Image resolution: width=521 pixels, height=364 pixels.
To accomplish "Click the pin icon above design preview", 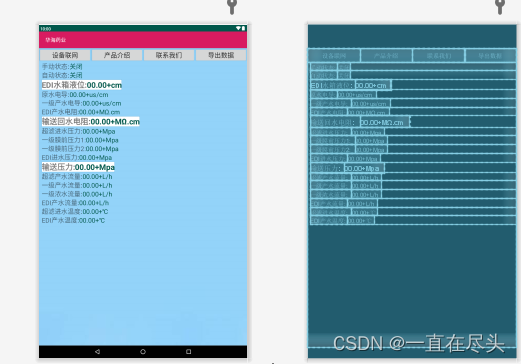I will pyautogui.click(x=232, y=6).
